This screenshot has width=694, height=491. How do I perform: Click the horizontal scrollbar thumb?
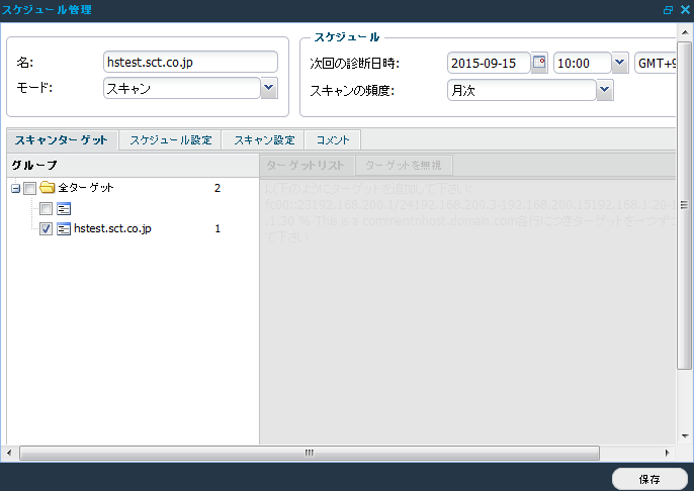coord(309,453)
